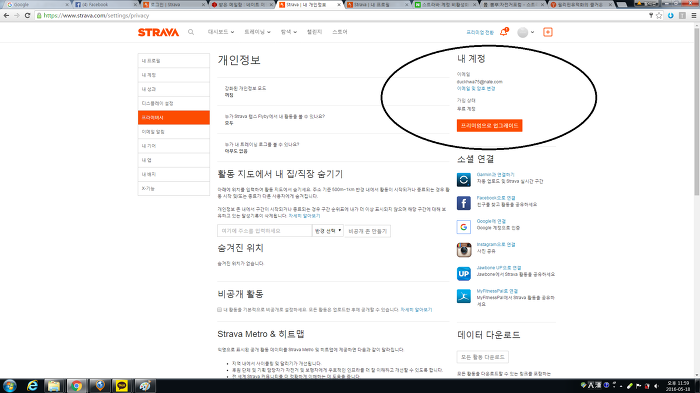Open the notifications bell icon
The image size is (700, 393).
(504, 32)
